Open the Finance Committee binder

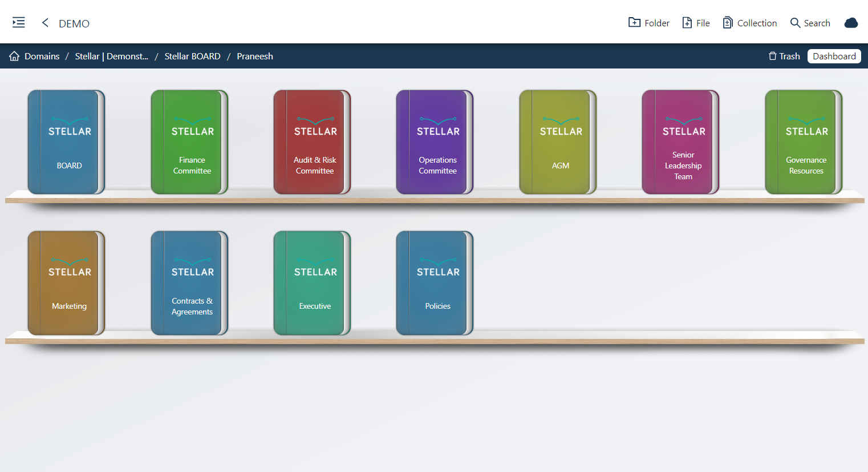[x=189, y=142]
